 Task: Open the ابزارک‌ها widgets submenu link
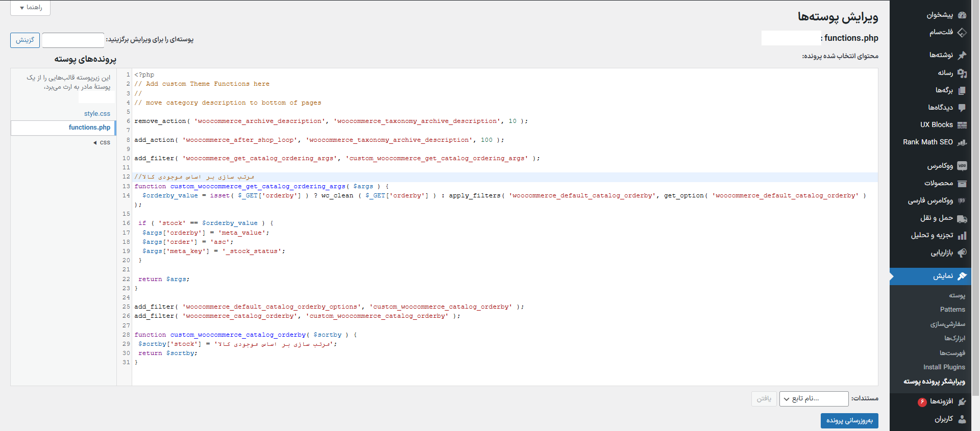tap(954, 338)
